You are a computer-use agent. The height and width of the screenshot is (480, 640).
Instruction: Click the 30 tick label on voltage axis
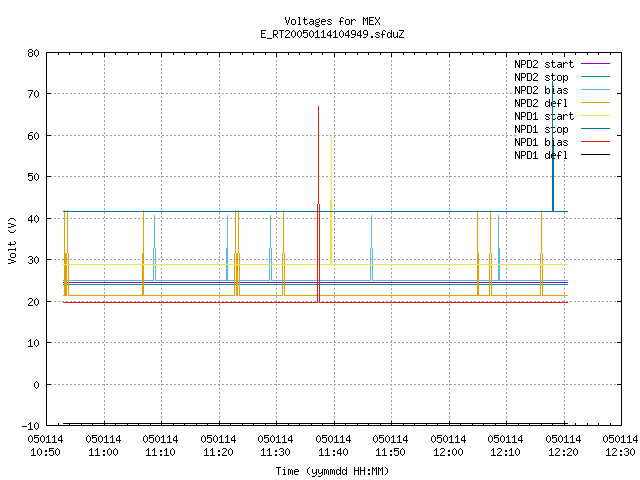pyautogui.click(x=33, y=260)
